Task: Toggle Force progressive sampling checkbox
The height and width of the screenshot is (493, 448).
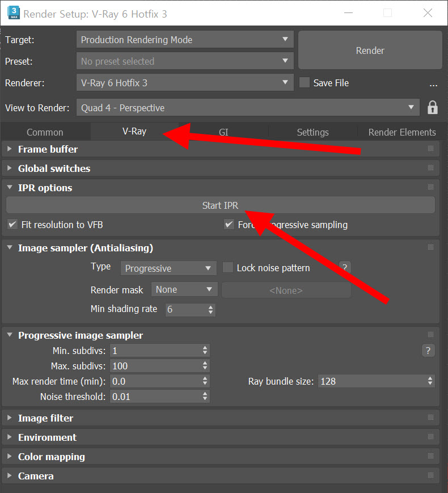Action: [229, 225]
